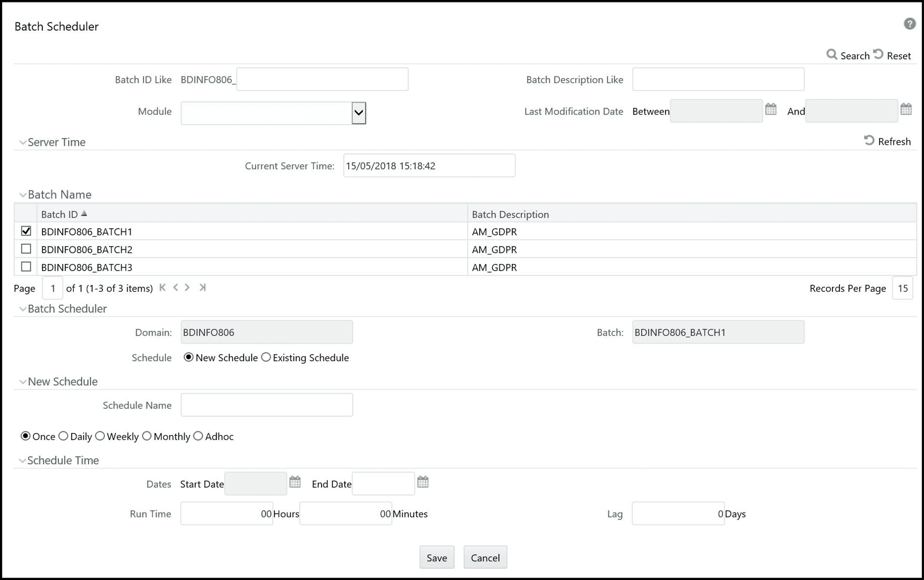Click the Reset arrow icon

tap(878, 55)
